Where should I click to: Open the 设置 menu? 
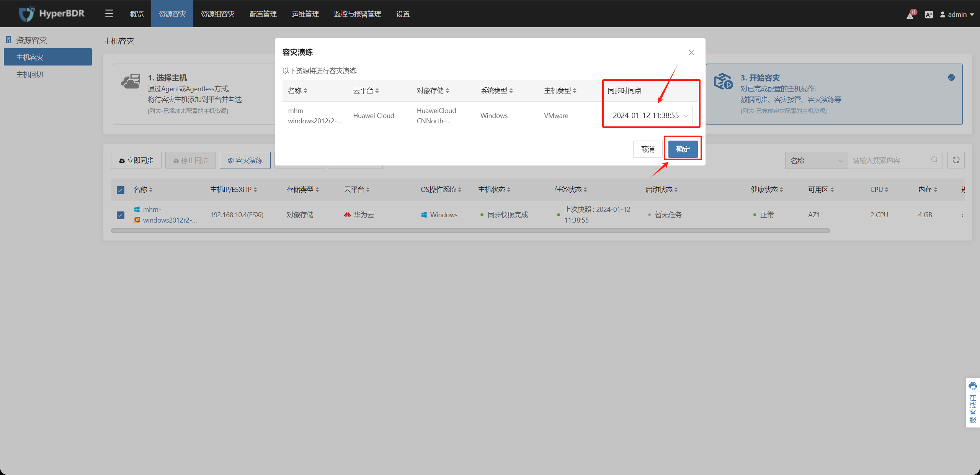[x=403, y=14]
